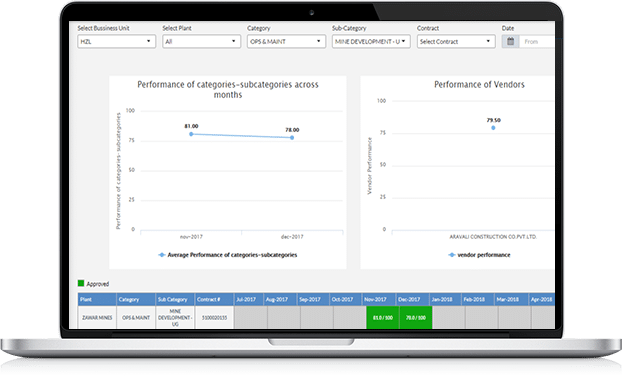Select the ZAWAR MINES table row cell
The image size is (622, 376).
pyautogui.click(x=97, y=317)
